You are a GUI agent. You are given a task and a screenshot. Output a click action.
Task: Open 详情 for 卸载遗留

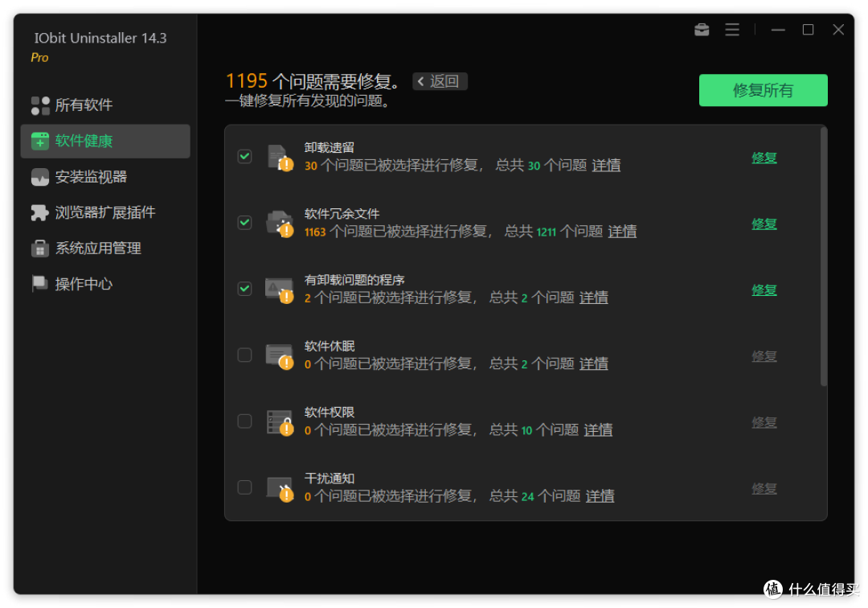606,166
